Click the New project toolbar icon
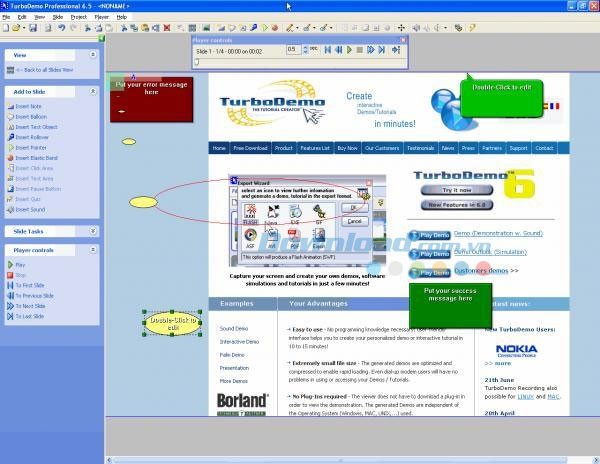This screenshot has width=600, height=464. [x=6, y=28]
